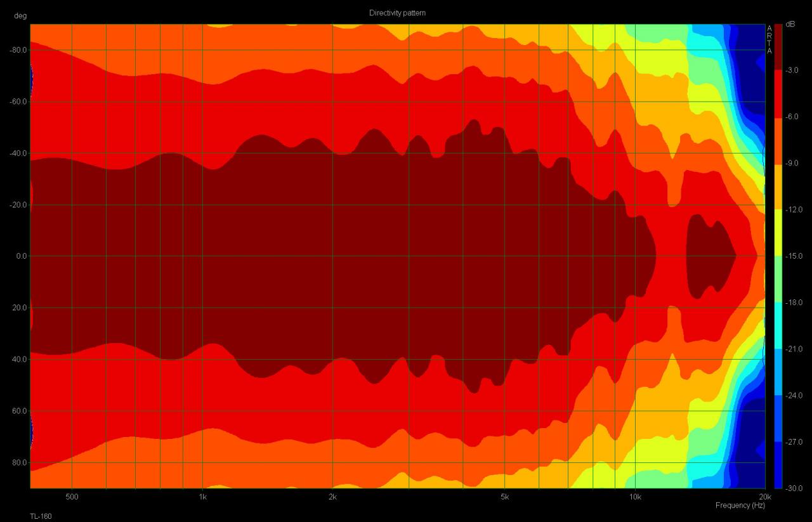Select the 10k frequency axis label
This screenshot has width=812, height=522.
(635, 496)
